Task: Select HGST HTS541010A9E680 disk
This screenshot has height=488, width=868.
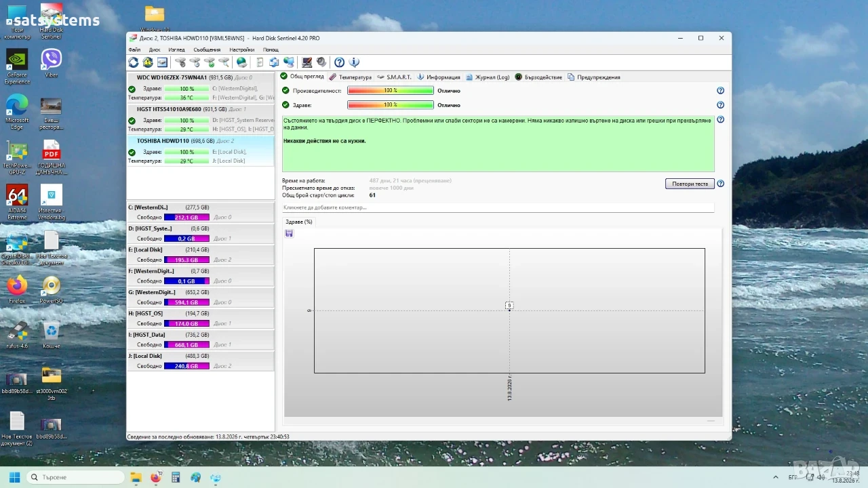Action: [201, 119]
